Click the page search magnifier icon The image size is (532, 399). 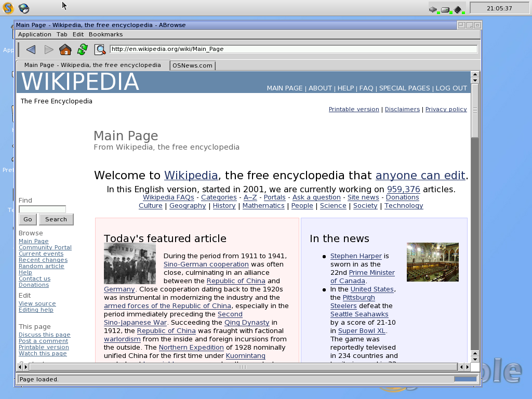[x=99, y=49]
